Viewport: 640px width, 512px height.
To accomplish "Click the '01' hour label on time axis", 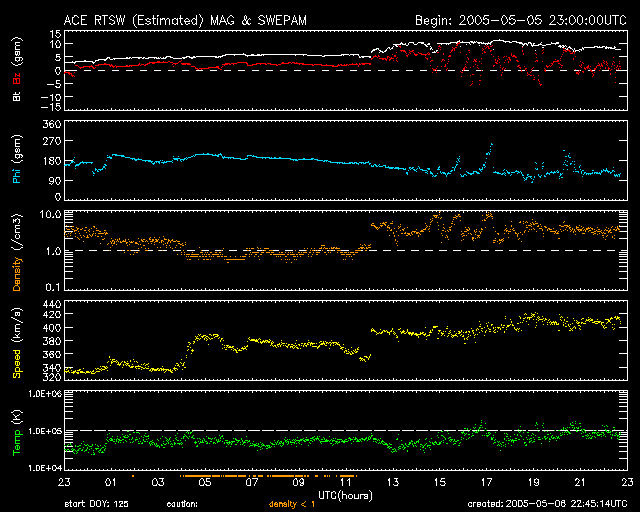I will [x=111, y=482].
